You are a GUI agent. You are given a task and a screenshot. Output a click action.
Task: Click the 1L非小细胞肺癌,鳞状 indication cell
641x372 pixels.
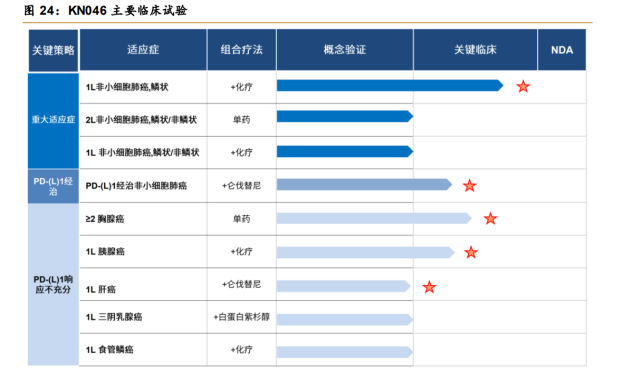pyautogui.click(x=143, y=87)
